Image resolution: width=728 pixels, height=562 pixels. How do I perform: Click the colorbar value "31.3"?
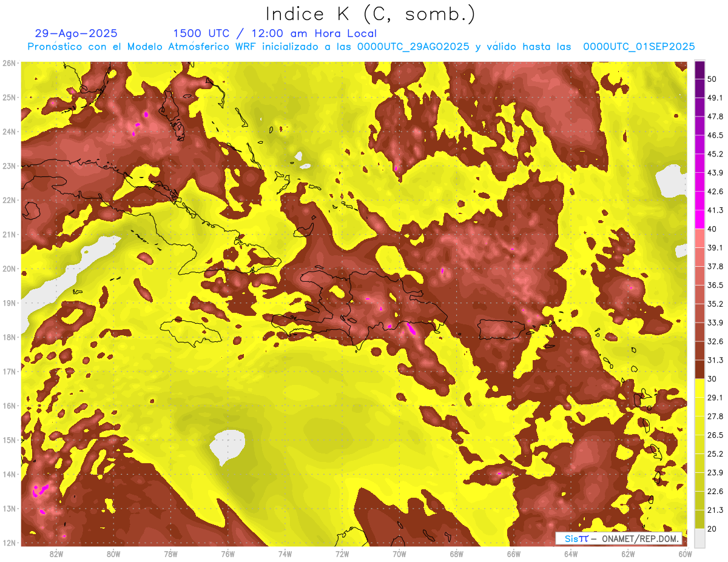click(x=715, y=360)
